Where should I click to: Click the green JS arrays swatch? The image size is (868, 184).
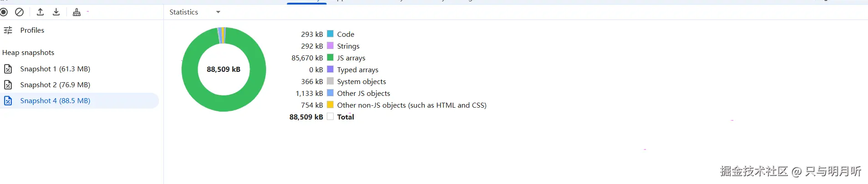pyautogui.click(x=330, y=58)
